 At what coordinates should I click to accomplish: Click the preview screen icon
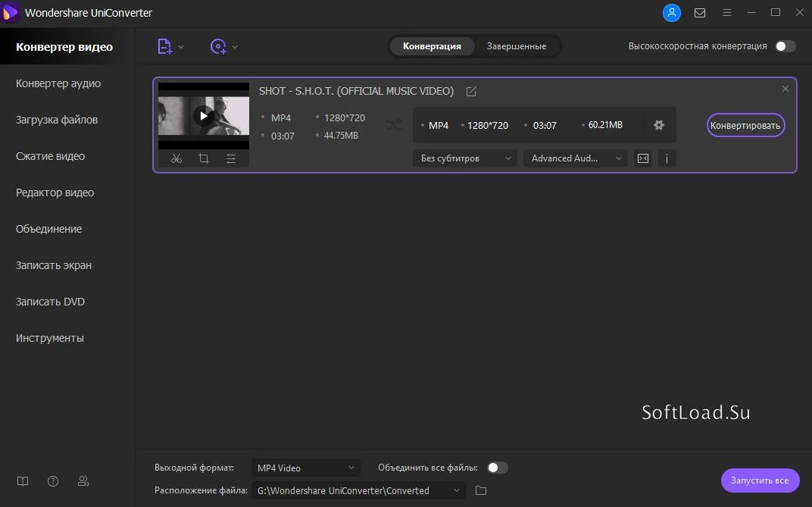tap(642, 158)
